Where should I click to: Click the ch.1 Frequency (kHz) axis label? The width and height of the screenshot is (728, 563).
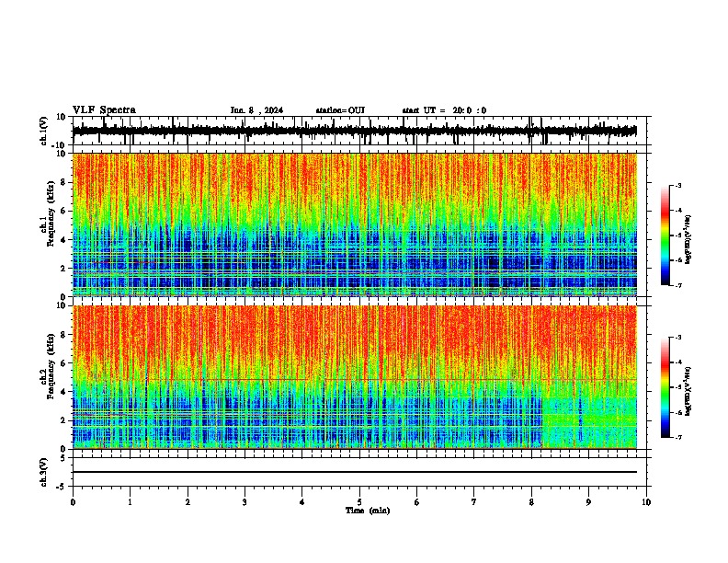48,213
